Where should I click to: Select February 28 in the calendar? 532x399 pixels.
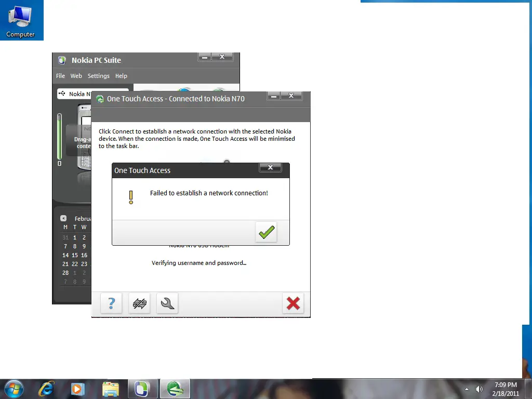tap(65, 273)
